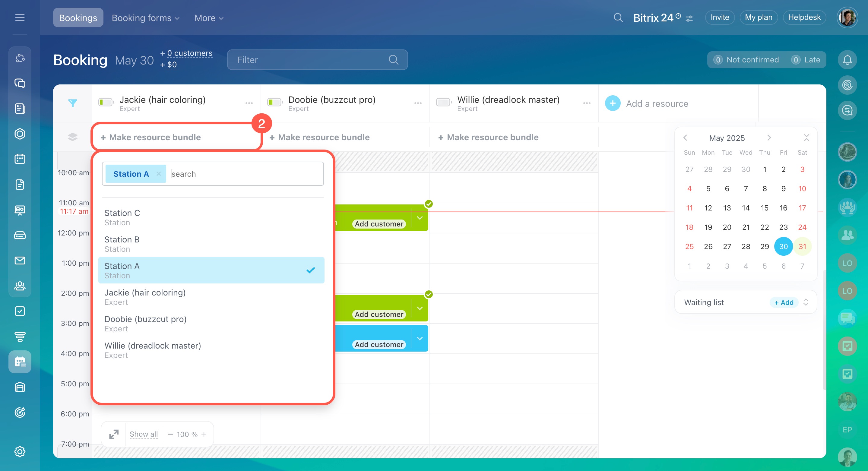Switch to the Bookings tab
The width and height of the screenshot is (868, 471).
78,18
